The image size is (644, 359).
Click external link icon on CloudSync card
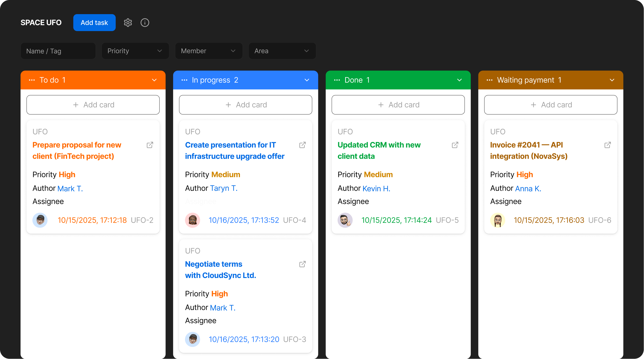pos(303,264)
